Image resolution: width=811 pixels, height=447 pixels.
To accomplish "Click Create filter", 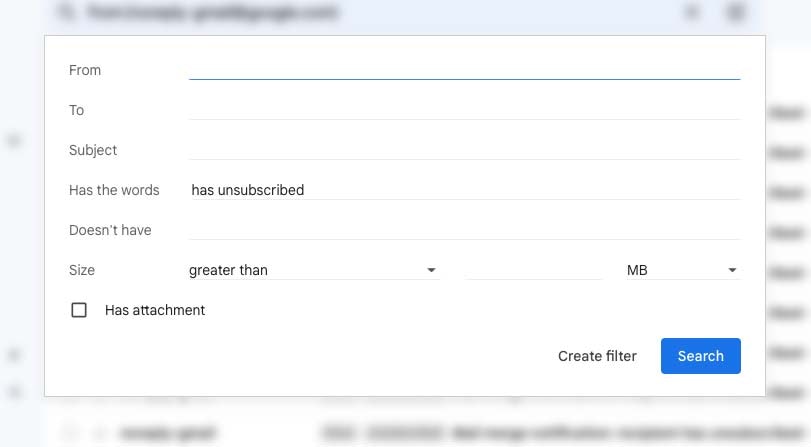I will click(597, 356).
